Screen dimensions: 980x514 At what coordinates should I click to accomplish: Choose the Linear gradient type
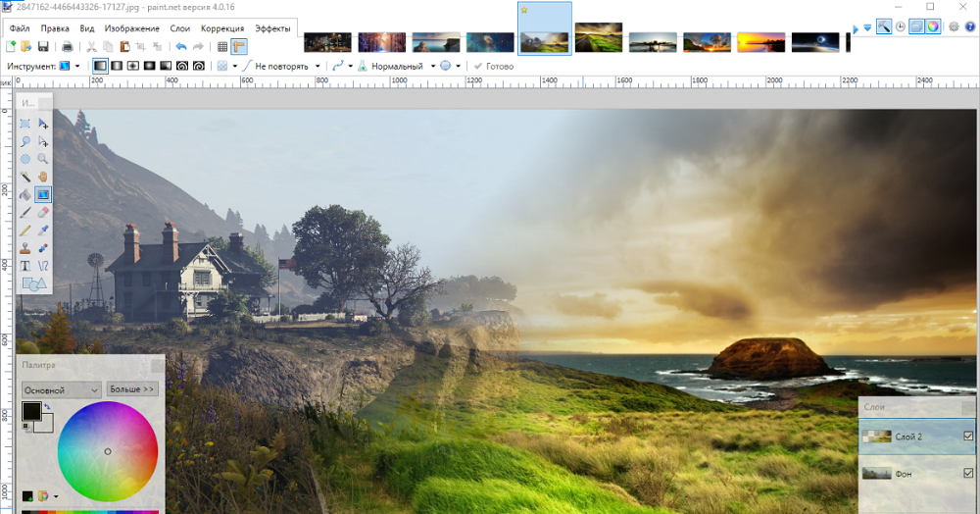(x=100, y=66)
